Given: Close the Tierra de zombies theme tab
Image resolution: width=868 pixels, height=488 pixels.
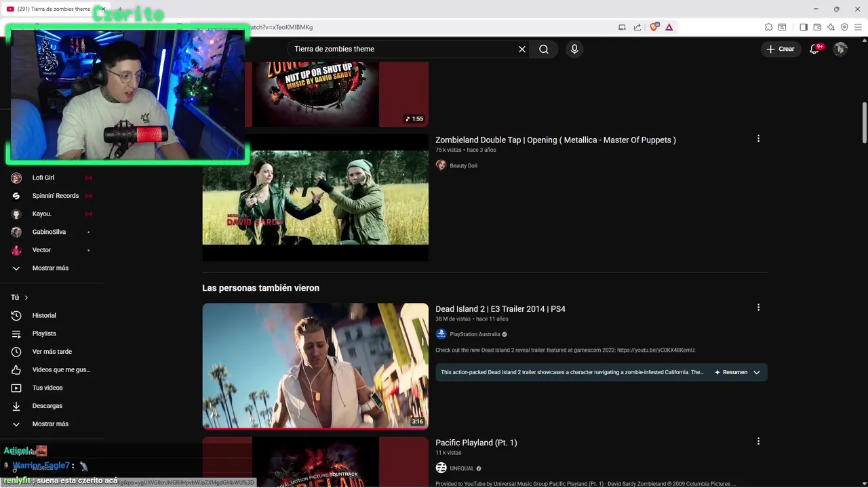Looking at the screenshot, I should pos(103,9).
